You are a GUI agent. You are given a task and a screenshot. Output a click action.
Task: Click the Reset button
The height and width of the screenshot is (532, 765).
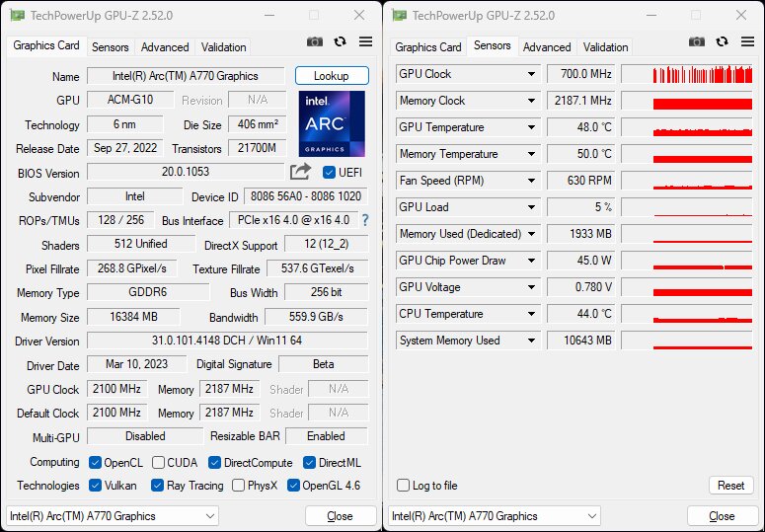[x=730, y=486]
